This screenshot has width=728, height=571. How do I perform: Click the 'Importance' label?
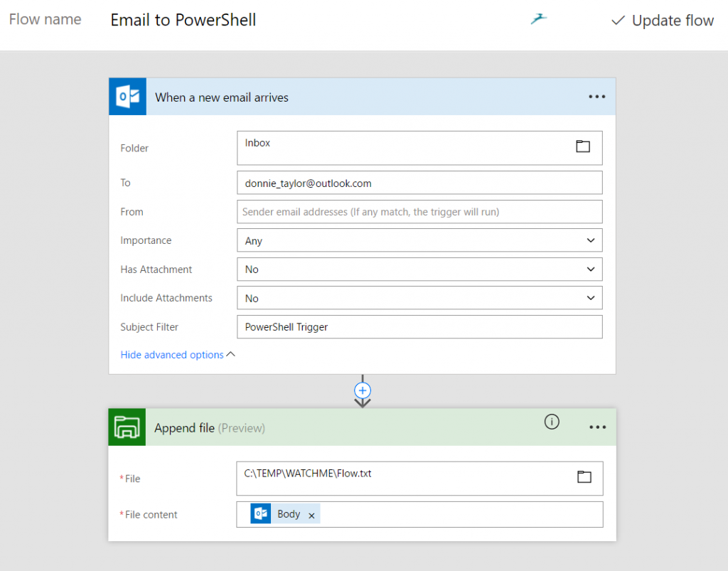click(x=146, y=240)
